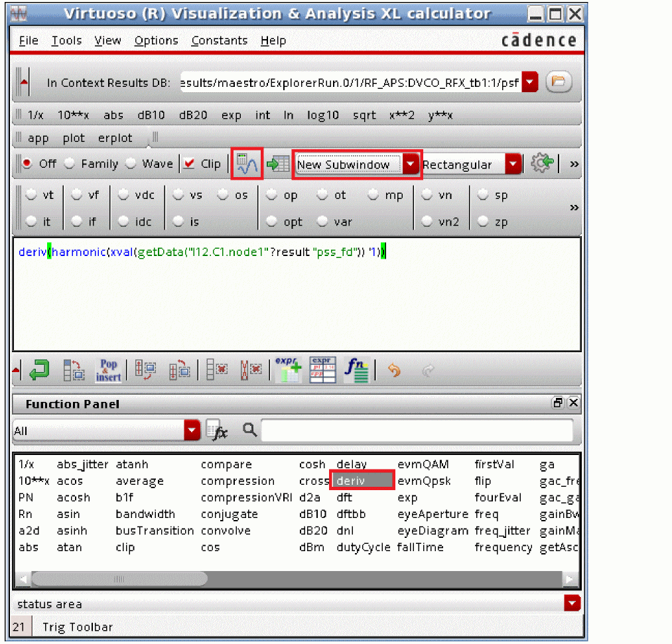Click the green enter/return arrow icon
Viewport: 672px width, 644px height.
tap(39, 370)
